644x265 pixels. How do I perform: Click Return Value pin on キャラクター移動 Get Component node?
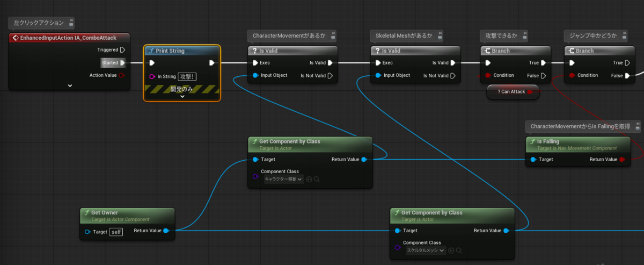[x=364, y=159]
